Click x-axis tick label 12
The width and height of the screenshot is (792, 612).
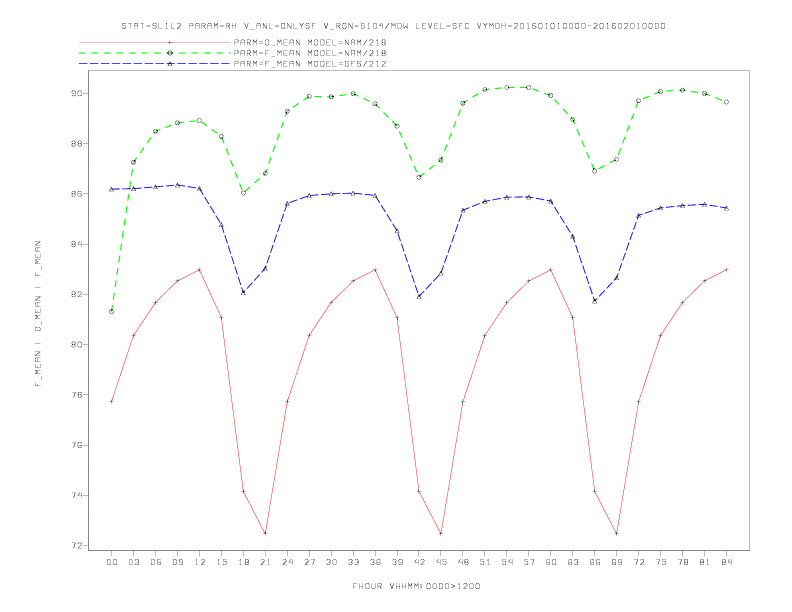coord(200,562)
